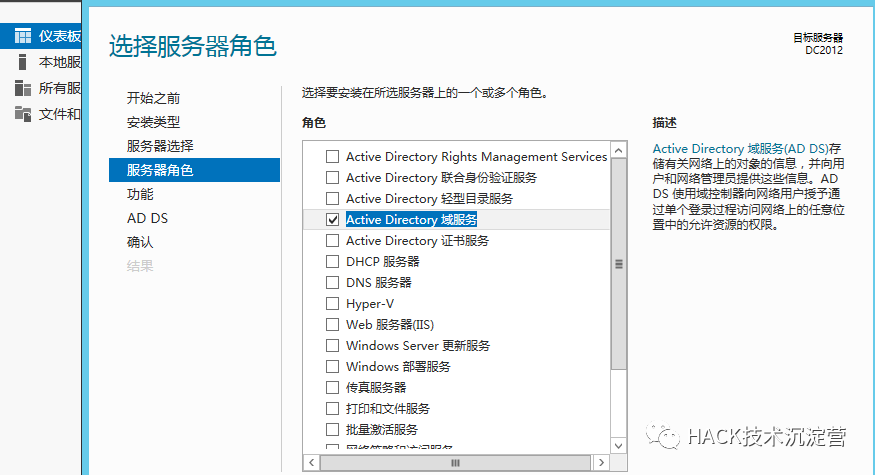Select Windows Server 更新服务 checkbox

tap(332, 345)
